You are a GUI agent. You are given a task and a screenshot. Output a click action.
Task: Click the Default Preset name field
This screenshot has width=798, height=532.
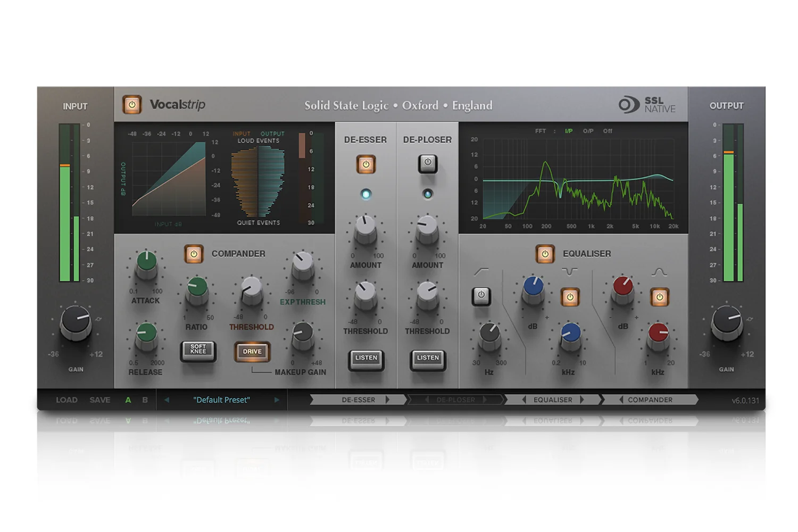[221, 400]
